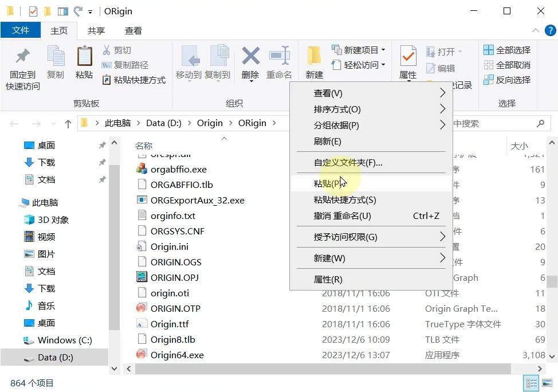Click the Copy icon in the ribbon
This screenshot has width=558, height=392.
[x=56, y=57]
